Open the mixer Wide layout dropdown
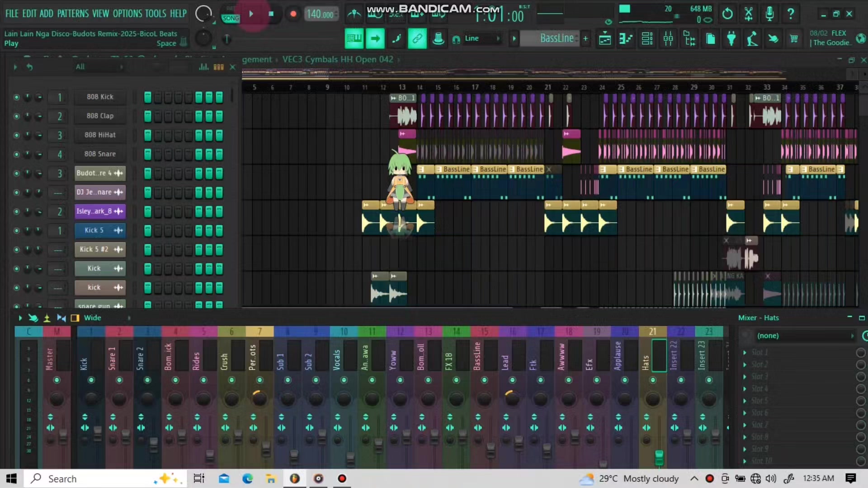 106,318
